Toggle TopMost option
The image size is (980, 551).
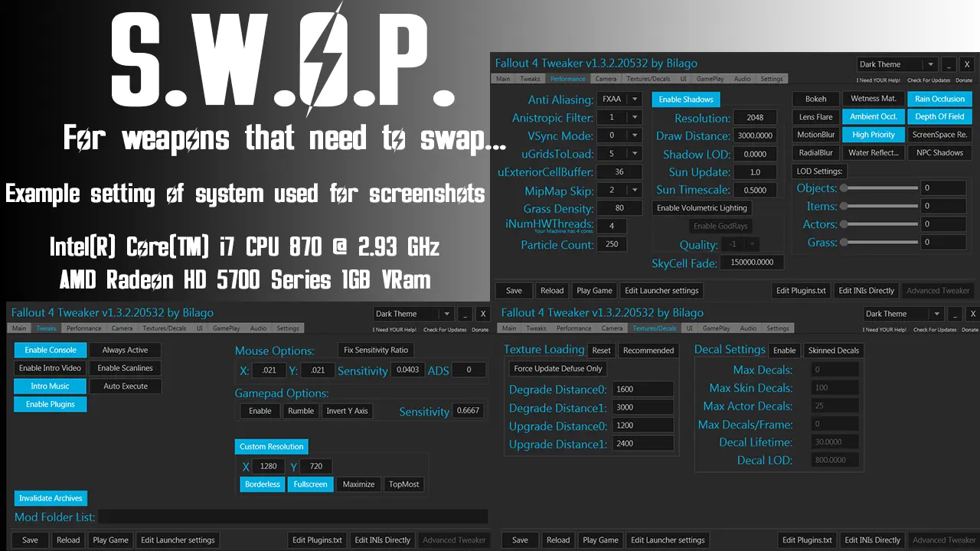(403, 484)
